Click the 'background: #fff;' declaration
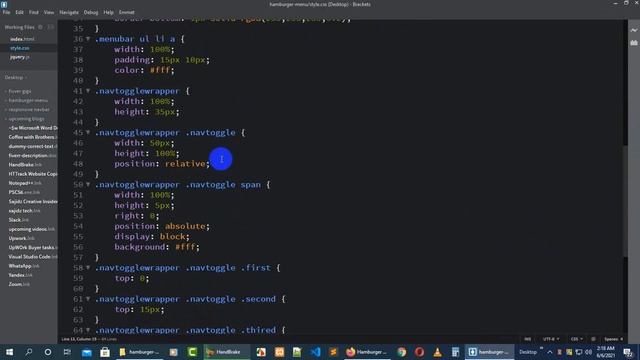The image size is (640, 360). coord(157,247)
